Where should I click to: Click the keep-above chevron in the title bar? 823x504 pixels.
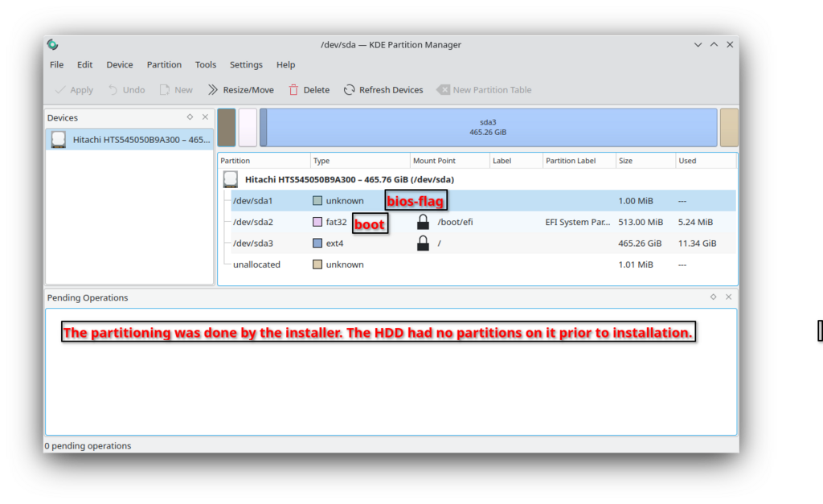click(x=714, y=45)
